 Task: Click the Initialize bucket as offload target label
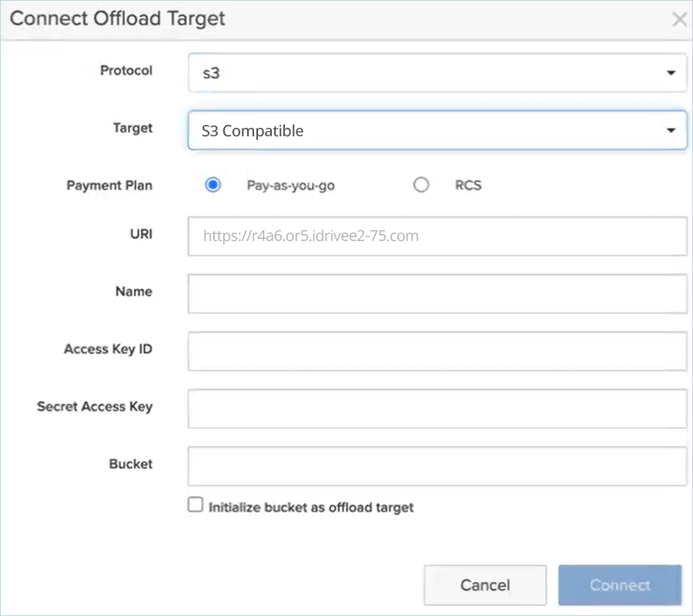pos(311,507)
